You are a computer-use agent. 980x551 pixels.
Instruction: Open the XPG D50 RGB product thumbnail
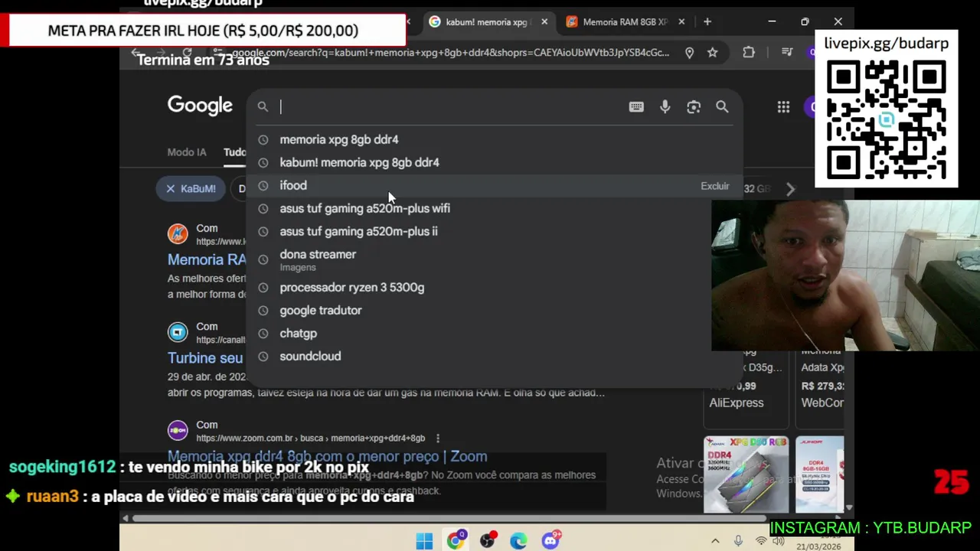pos(746,474)
